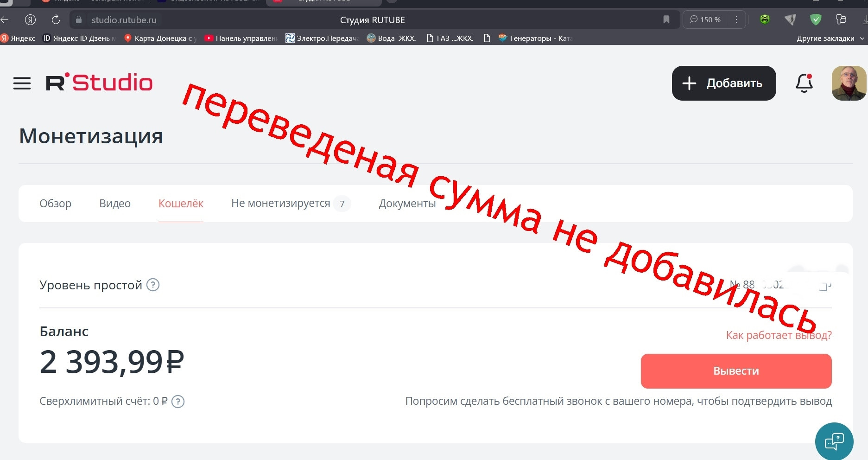
Task: Open the untitled page bookmark icon
Action: click(x=487, y=38)
